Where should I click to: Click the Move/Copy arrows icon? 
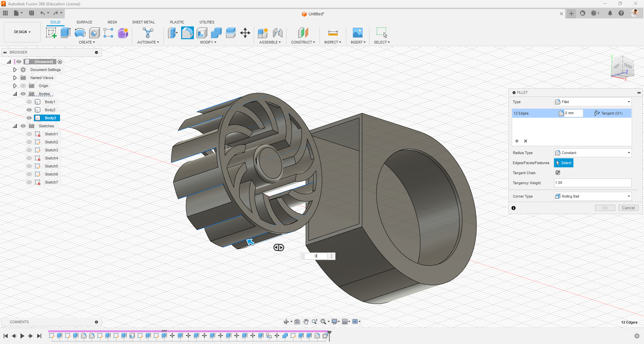[x=245, y=33]
